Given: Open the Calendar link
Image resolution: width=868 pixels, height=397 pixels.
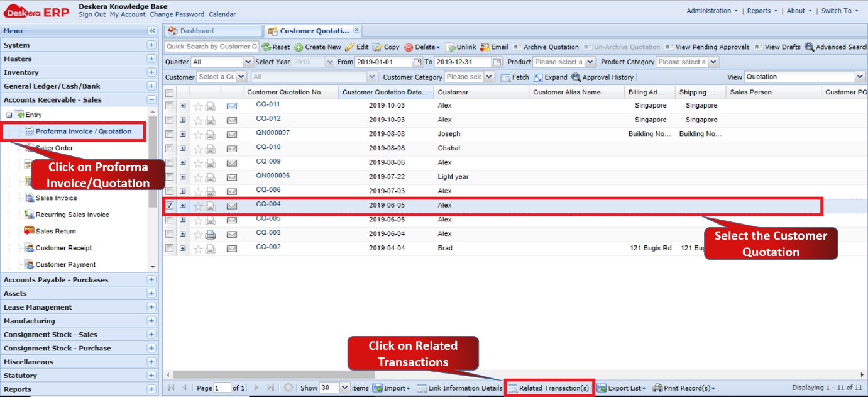Looking at the screenshot, I should 222,14.
